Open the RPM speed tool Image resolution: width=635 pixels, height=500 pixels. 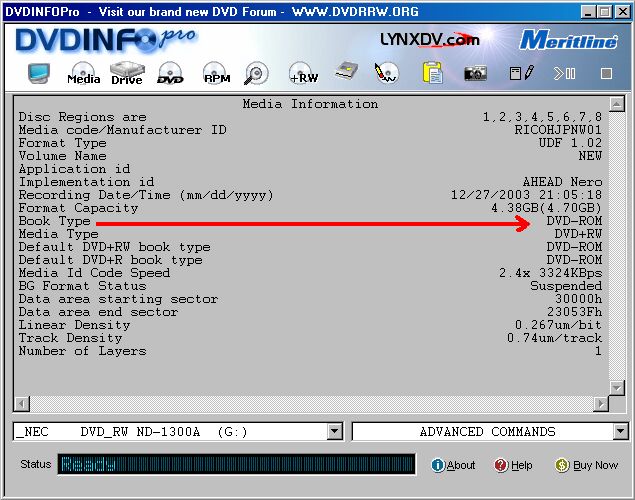tap(217, 73)
